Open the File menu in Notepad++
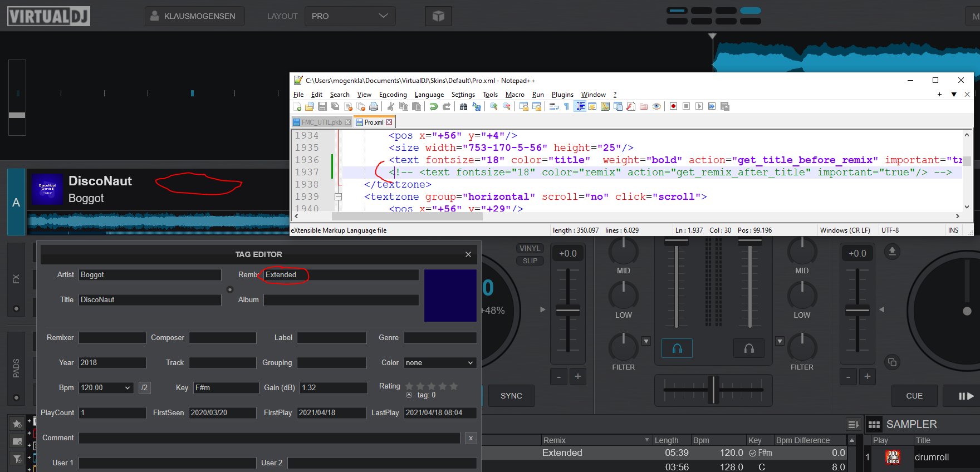Image resolution: width=980 pixels, height=472 pixels. [298, 95]
